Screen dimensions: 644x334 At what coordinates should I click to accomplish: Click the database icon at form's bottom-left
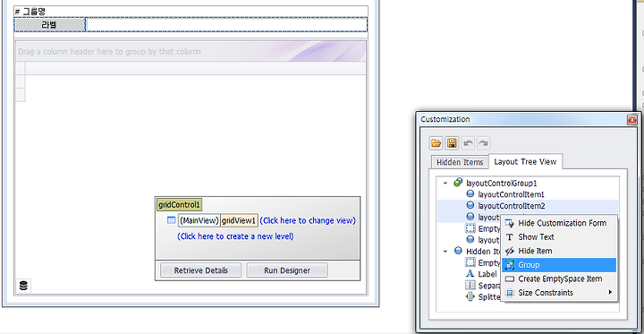pyautogui.click(x=23, y=286)
